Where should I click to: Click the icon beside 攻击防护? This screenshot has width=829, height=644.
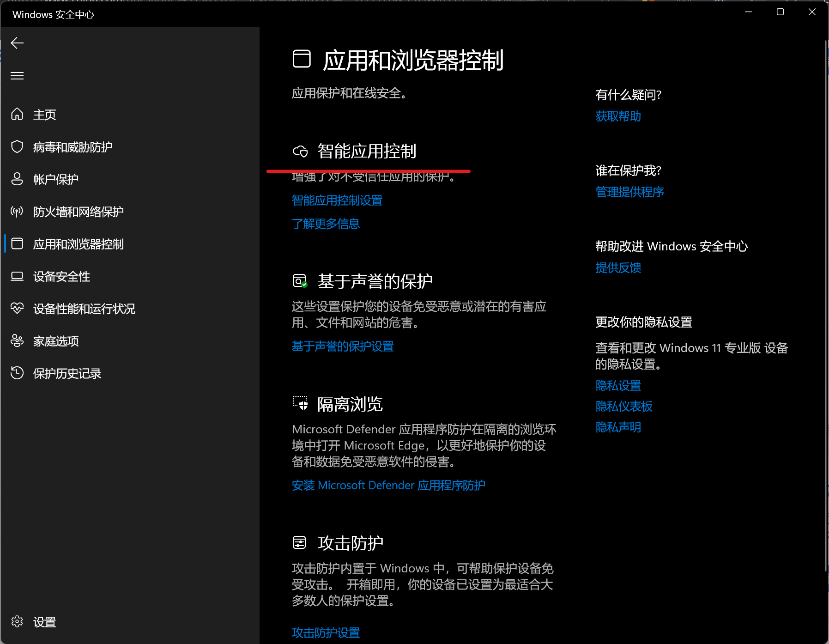[299, 542]
